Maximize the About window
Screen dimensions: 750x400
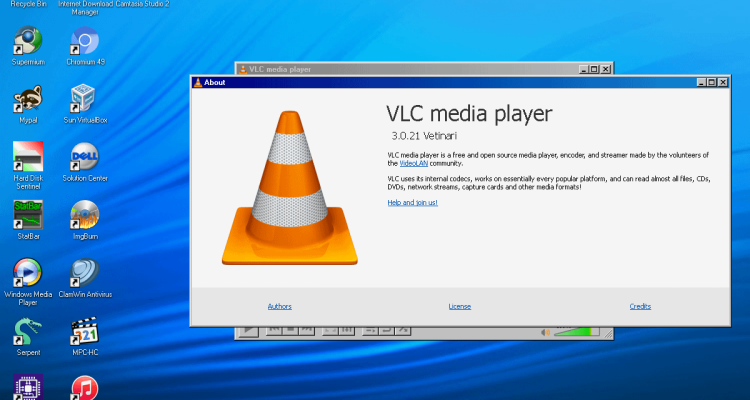(712, 82)
